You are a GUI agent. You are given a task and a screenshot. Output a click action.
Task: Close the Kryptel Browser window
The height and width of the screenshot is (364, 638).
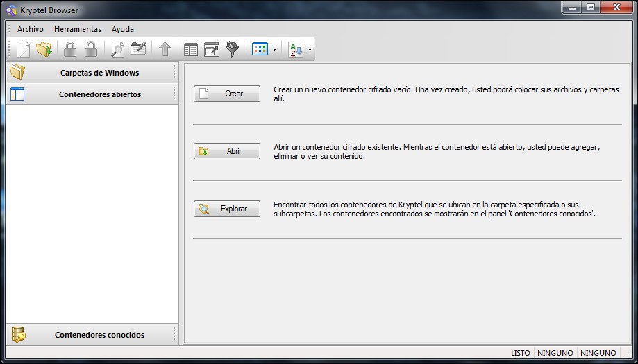coord(616,7)
